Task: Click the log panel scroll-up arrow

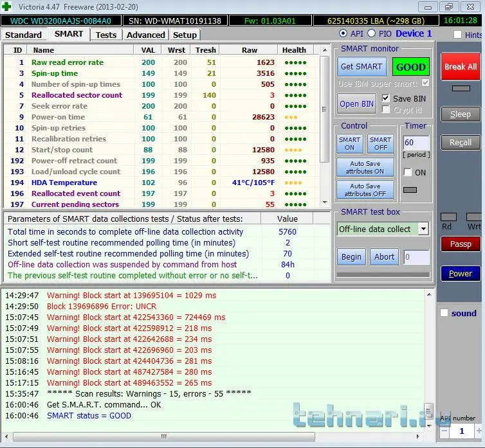Action: coord(429,294)
